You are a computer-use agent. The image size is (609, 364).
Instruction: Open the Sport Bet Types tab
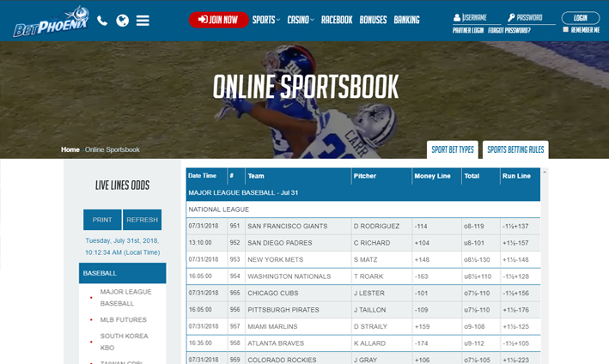[453, 149]
